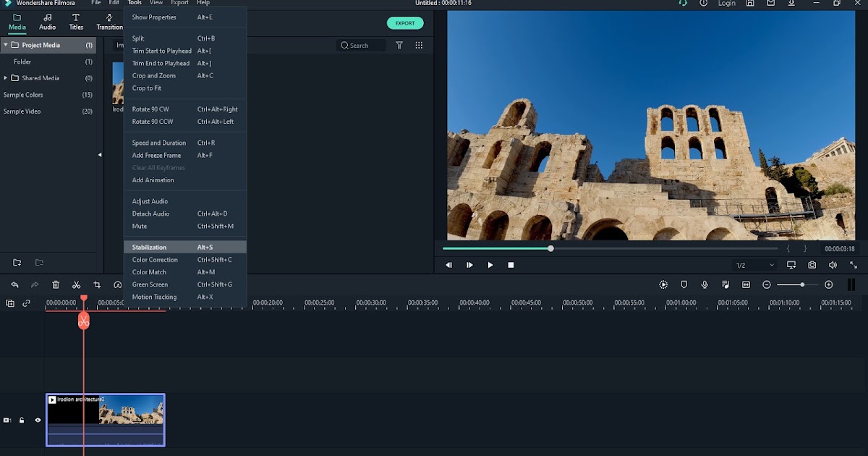Split the clip with the scissors tool

pos(76,284)
